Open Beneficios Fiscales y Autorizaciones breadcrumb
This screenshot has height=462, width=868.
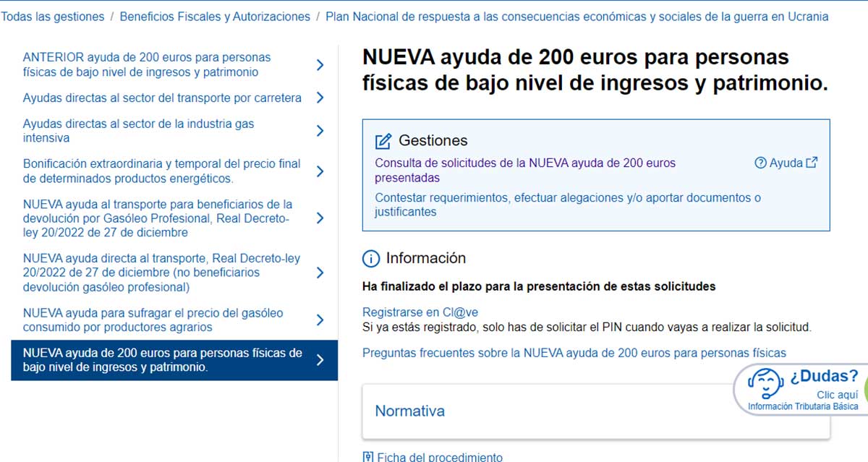pyautogui.click(x=215, y=16)
